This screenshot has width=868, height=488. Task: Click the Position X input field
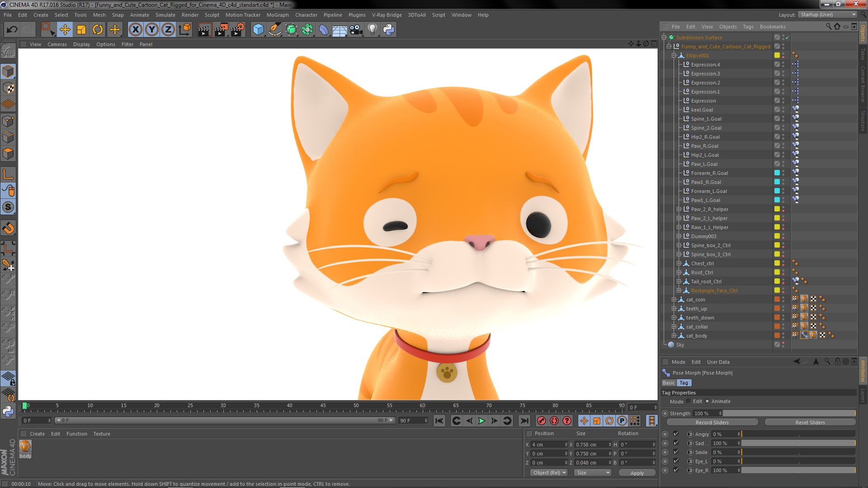point(548,445)
